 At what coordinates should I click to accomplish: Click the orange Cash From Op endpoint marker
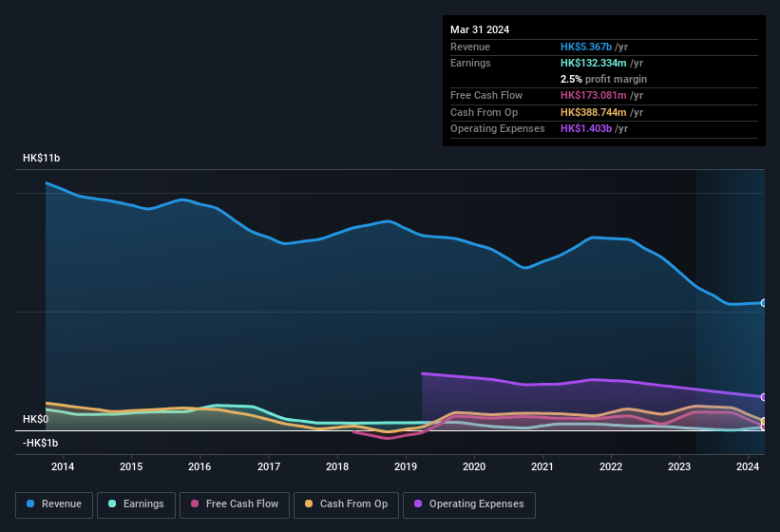[x=764, y=421]
